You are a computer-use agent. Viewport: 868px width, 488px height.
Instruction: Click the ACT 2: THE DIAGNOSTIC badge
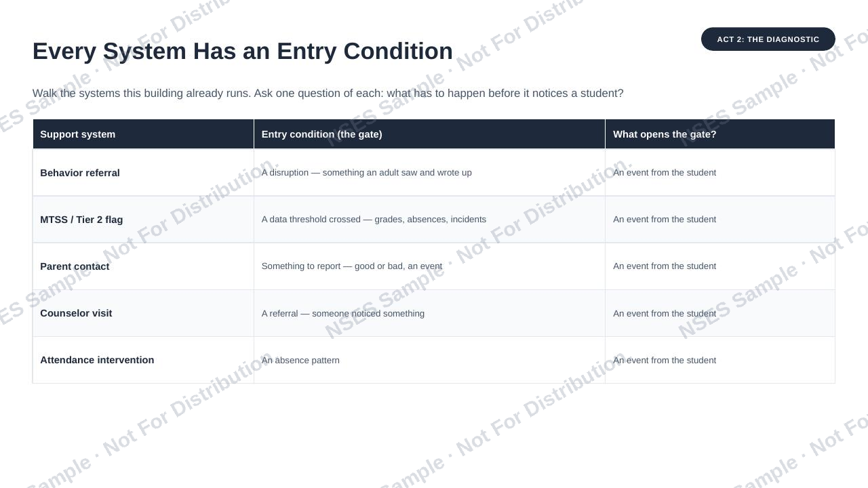(x=768, y=39)
